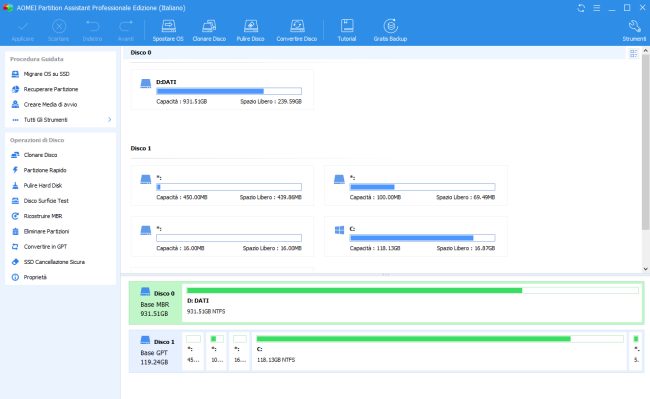Image resolution: width=650 pixels, height=399 pixels.
Task: Select the 100.00MB partition card
Action: 416,186
